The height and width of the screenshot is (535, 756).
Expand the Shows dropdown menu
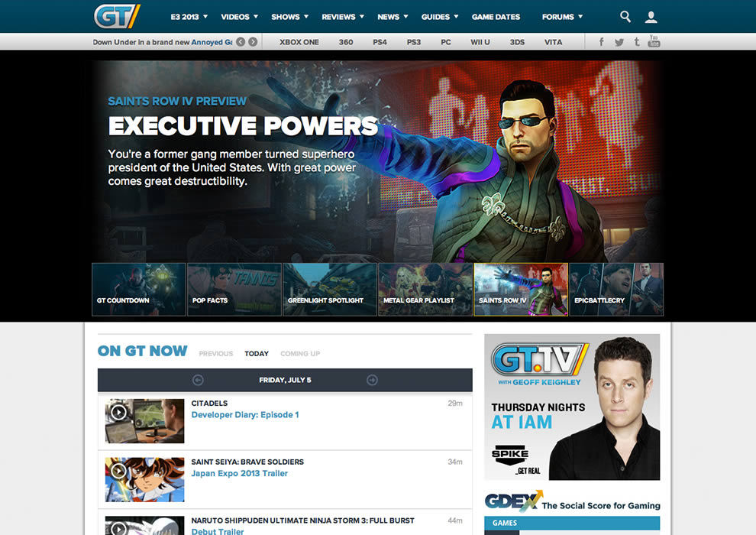tap(289, 17)
